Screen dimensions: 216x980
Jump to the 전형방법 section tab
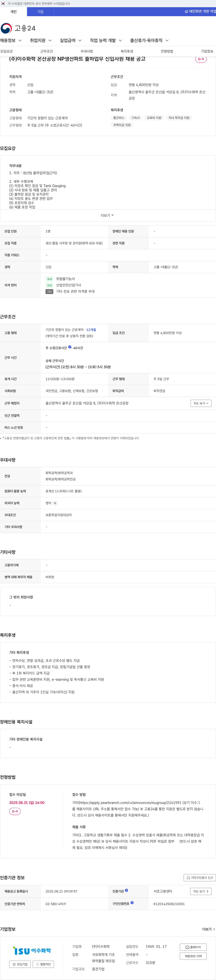pos(167,51)
